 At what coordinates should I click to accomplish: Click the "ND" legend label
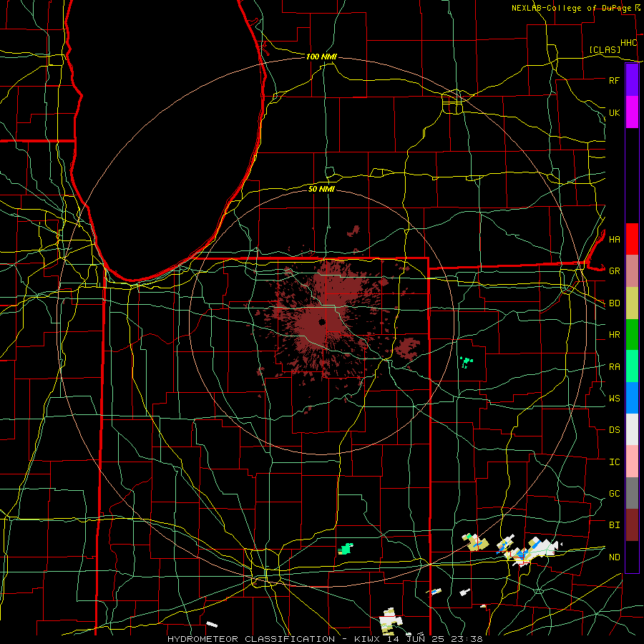[614, 557]
